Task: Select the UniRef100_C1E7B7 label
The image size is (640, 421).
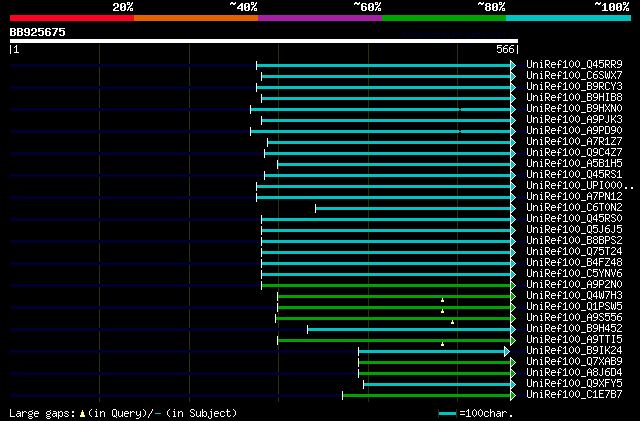Action: pos(574,395)
